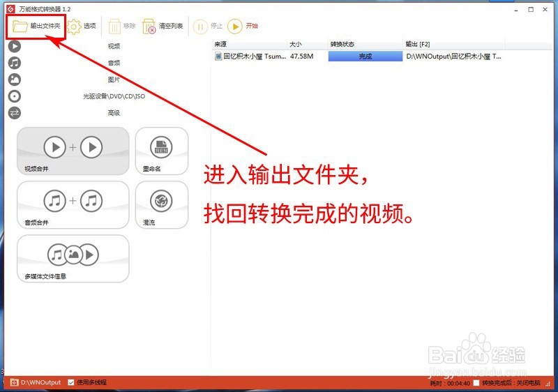Viewport: 558px width, 392px height.
Task: Click the 完成 progress bar
Action: [x=365, y=56]
